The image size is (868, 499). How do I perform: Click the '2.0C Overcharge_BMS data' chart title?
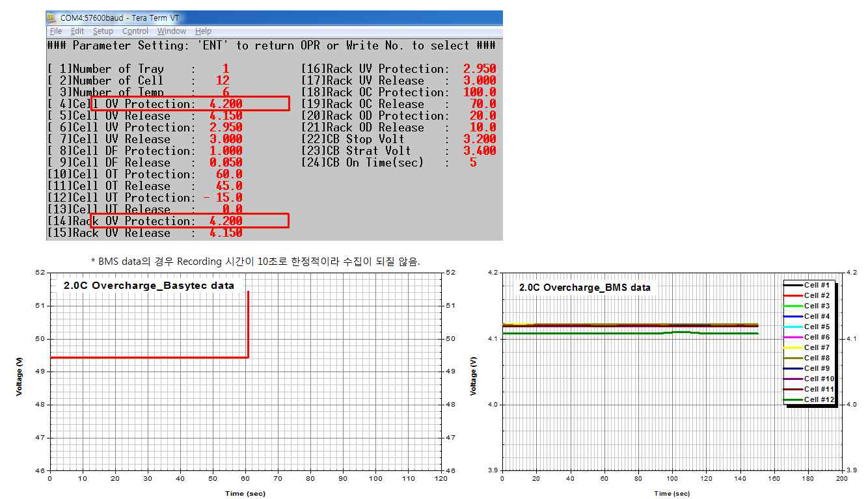[x=585, y=288]
